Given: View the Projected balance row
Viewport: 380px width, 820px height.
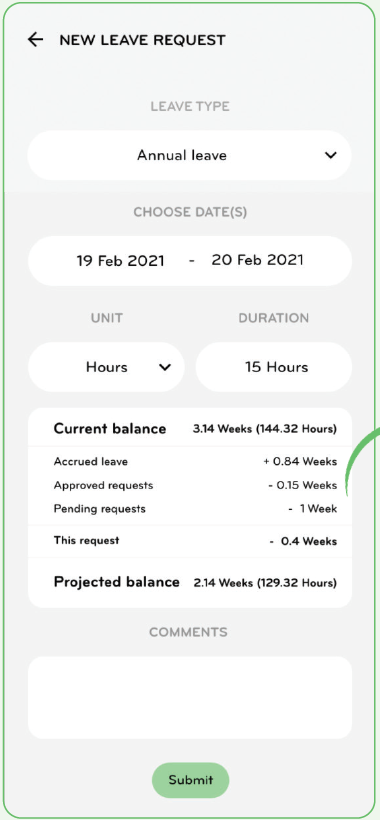Looking at the screenshot, I should click(190, 582).
